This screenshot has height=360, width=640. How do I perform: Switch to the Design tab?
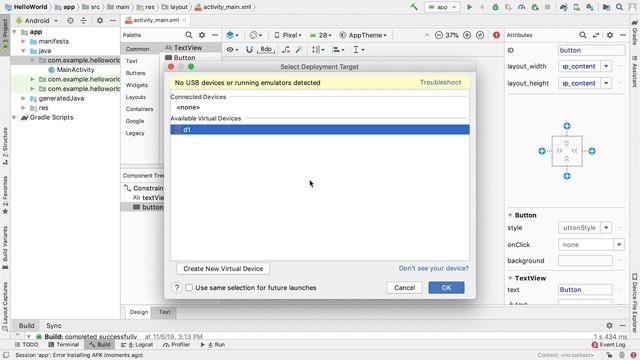click(138, 312)
